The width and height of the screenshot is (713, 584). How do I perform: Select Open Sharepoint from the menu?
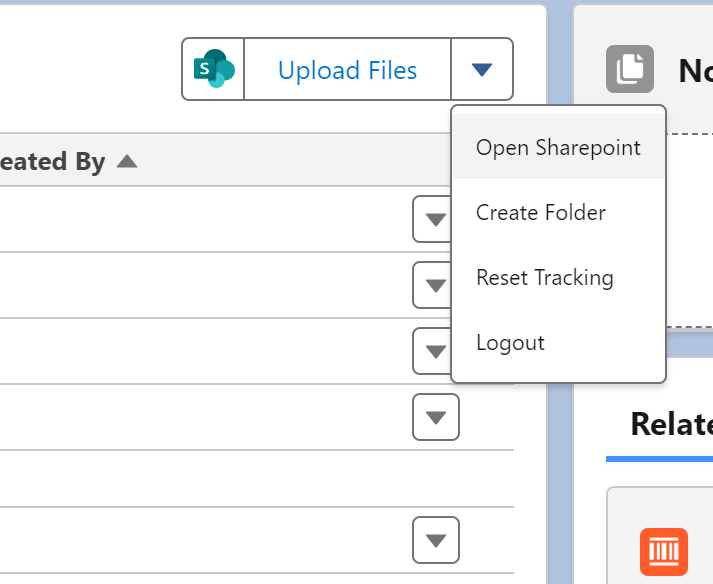coord(558,148)
